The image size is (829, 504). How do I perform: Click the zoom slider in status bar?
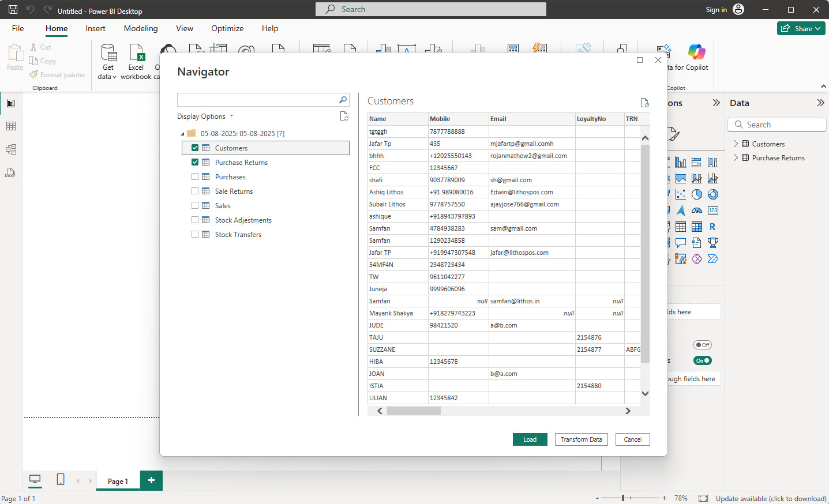[623, 498]
